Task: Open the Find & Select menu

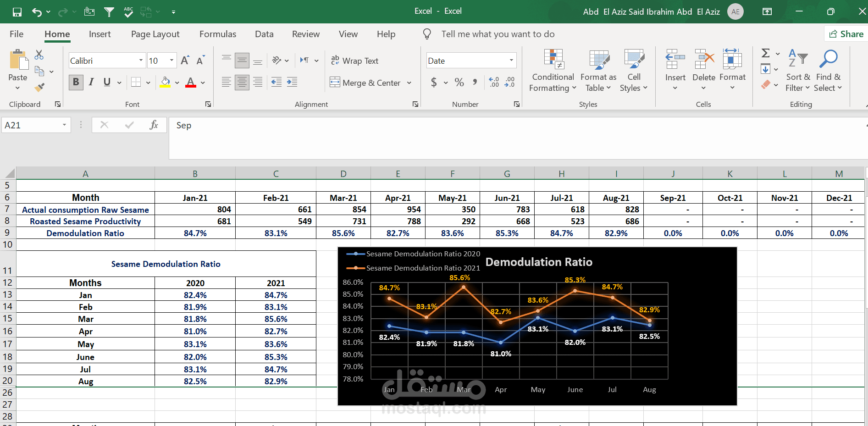Action: 828,70
